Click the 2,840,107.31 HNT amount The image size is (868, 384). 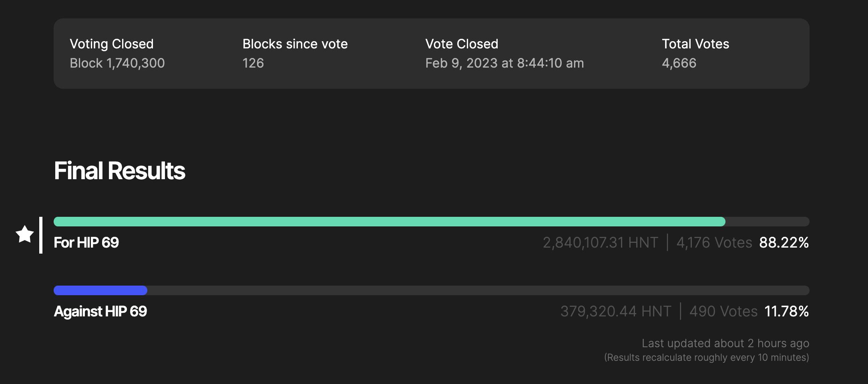(600, 242)
